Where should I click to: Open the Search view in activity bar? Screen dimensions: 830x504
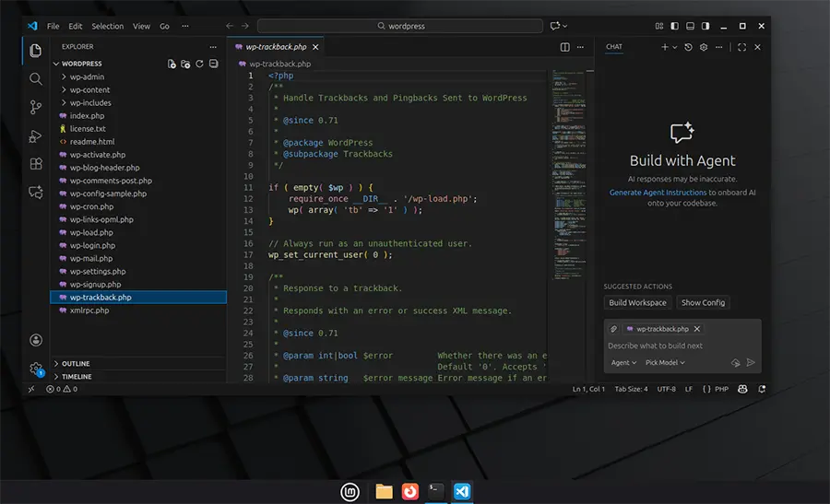35,79
